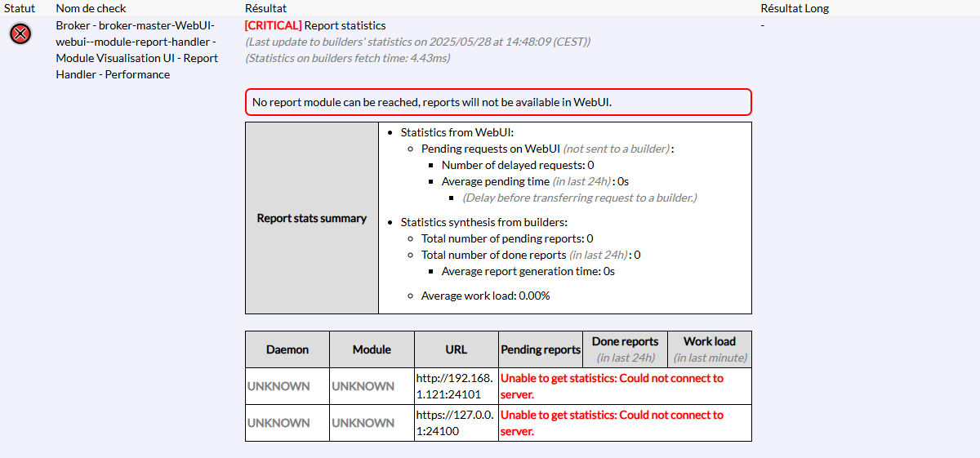Select the Nom de check column header
The image size is (980, 458).
(91, 8)
